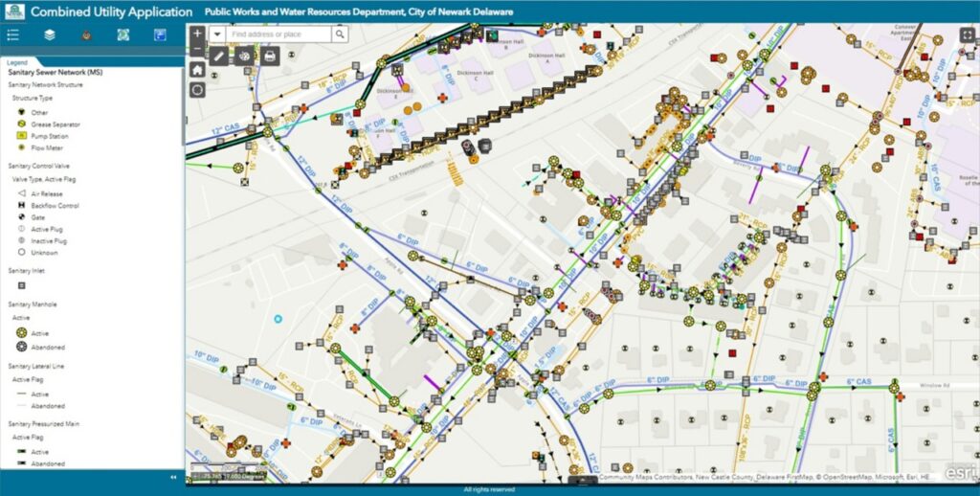Open the fifth header widget icon

click(x=160, y=35)
